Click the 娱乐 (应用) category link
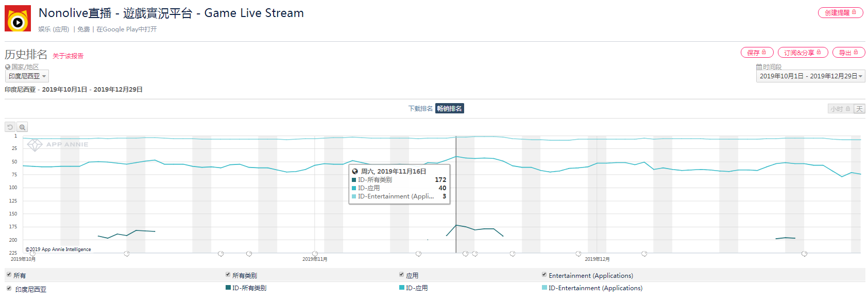This screenshot has width=868, height=300. 54,29
